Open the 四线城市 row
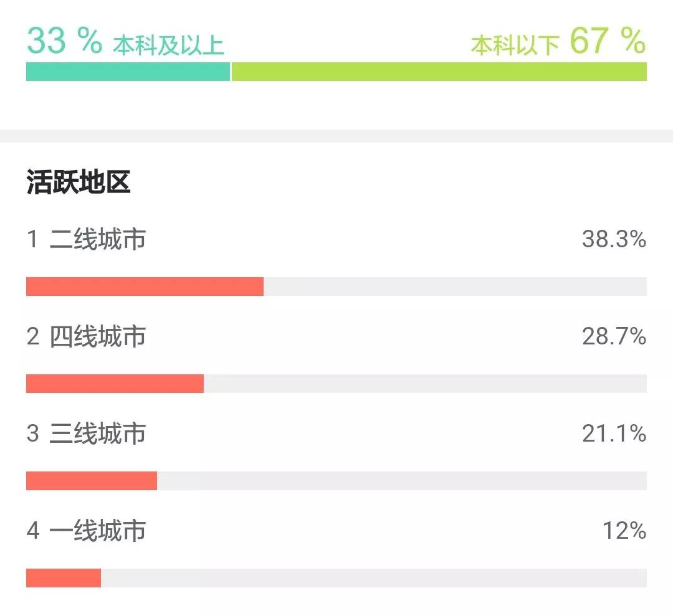The height and width of the screenshot is (616, 673). [97, 337]
